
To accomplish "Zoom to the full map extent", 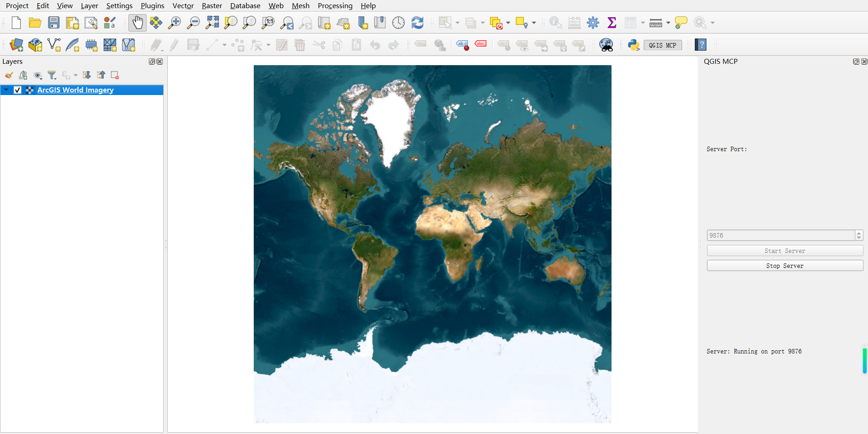I will (x=212, y=23).
